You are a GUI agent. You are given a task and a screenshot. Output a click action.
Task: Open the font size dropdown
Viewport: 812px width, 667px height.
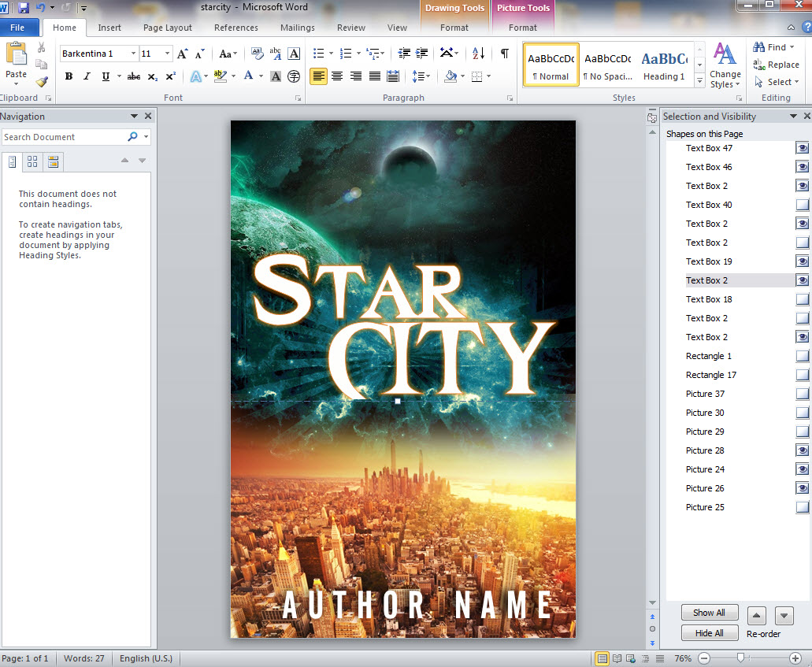167,54
